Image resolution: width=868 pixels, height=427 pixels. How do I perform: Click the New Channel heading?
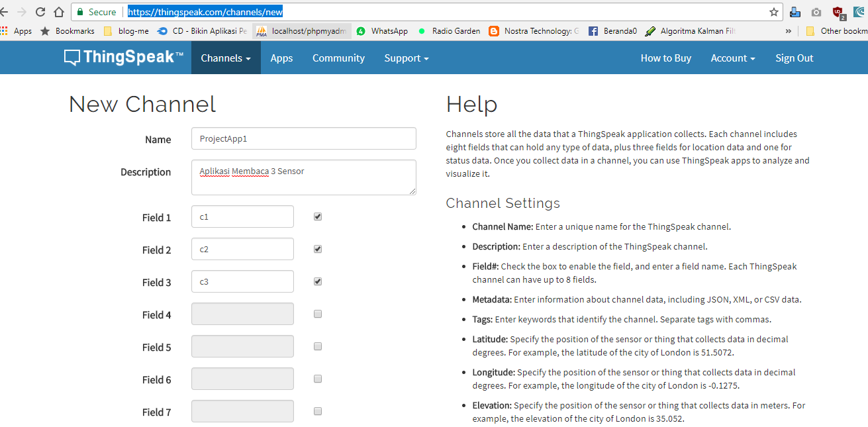[x=142, y=104]
